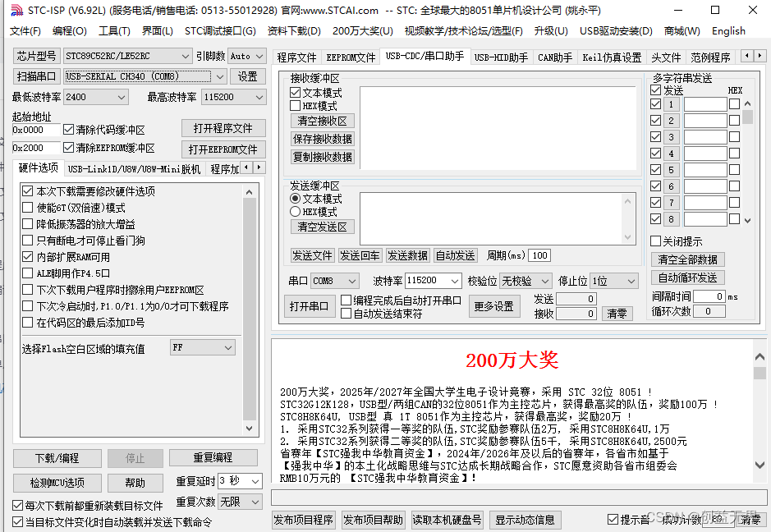Open STC调试接口(G) menu
Screen dimensions: 771x532
coord(220,31)
